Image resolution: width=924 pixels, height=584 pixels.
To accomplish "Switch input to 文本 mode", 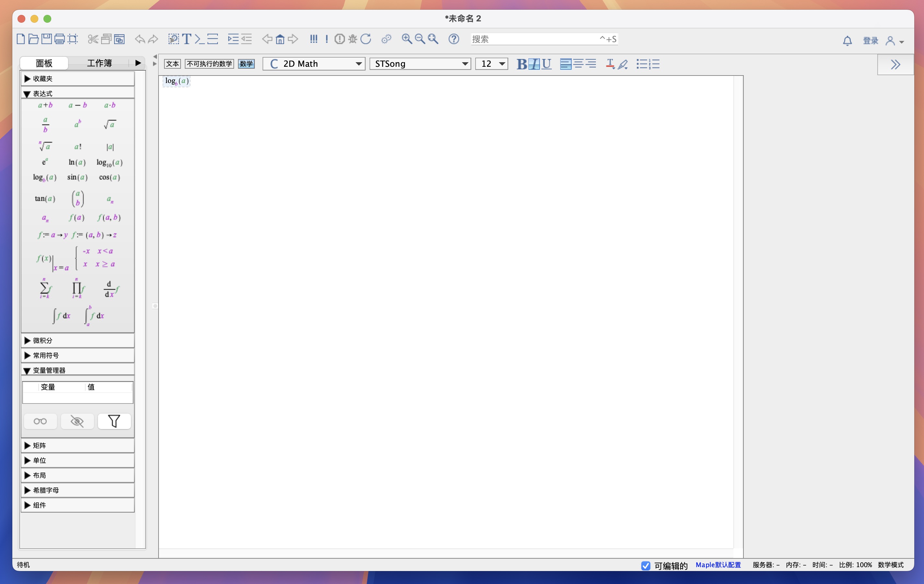I will 172,64.
